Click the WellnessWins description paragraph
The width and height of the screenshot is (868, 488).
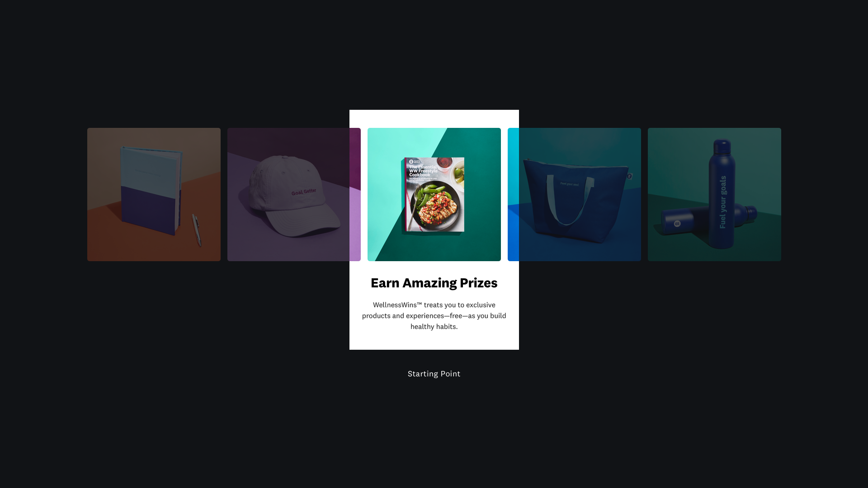coord(434,315)
